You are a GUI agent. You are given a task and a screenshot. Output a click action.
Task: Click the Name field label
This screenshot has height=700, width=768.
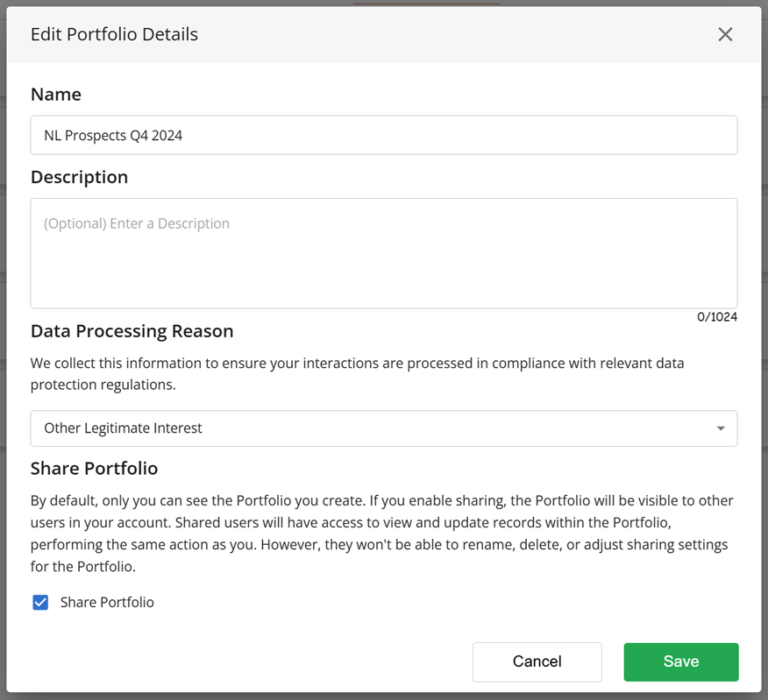click(x=56, y=95)
